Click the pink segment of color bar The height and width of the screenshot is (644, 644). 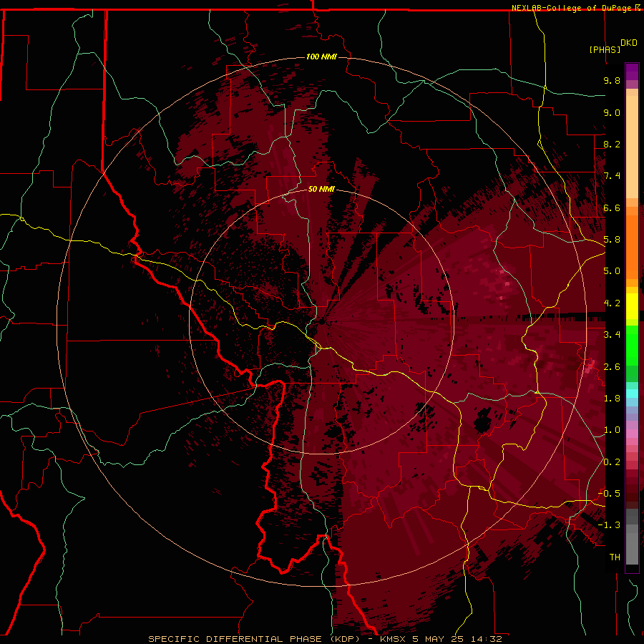[x=632, y=434]
